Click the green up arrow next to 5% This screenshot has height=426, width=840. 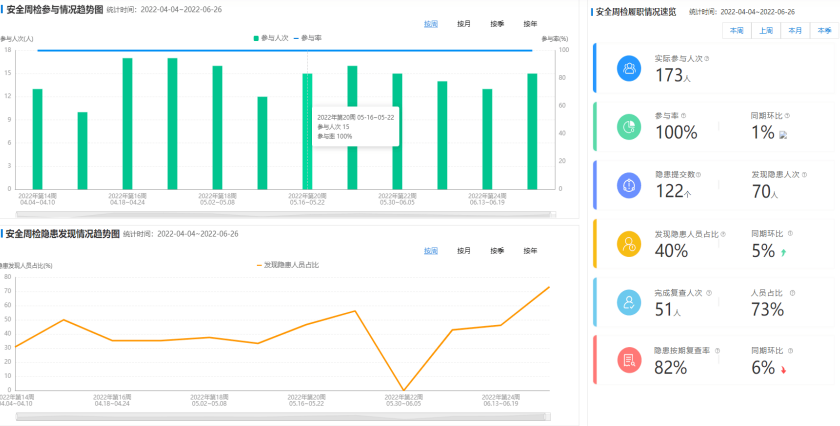(784, 252)
